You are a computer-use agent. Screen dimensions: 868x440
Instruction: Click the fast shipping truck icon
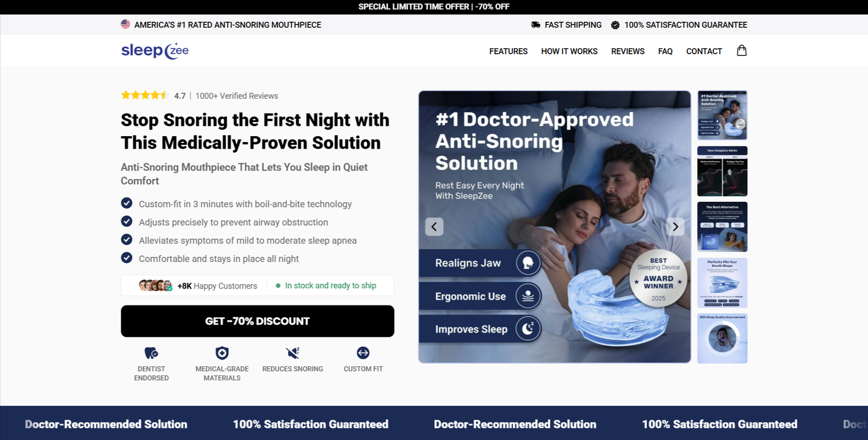535,25
